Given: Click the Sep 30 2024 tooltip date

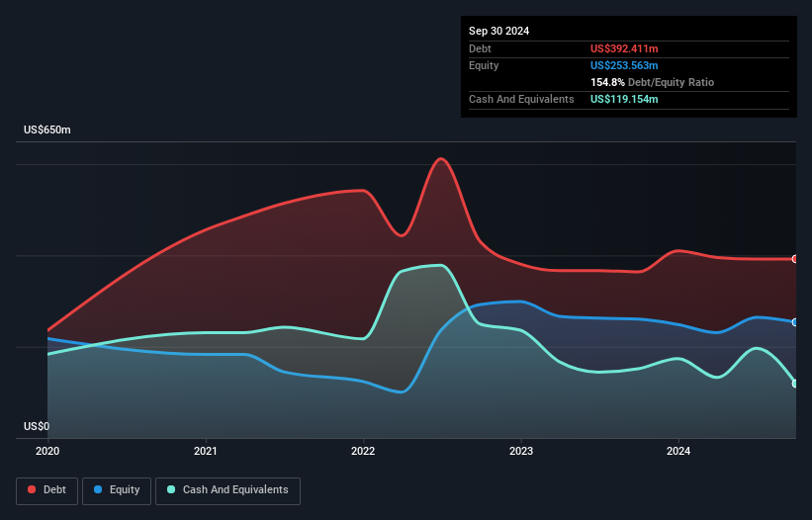Looking at the screenshot, I should pos(498,31).
